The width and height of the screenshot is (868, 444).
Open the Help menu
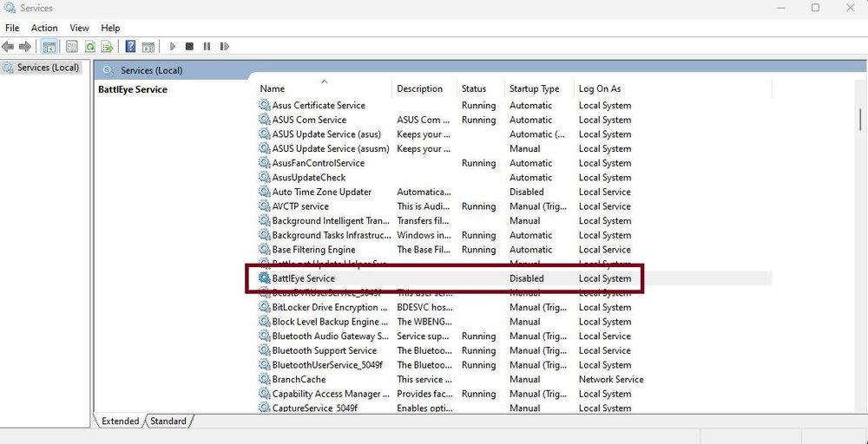click(110, 28)
